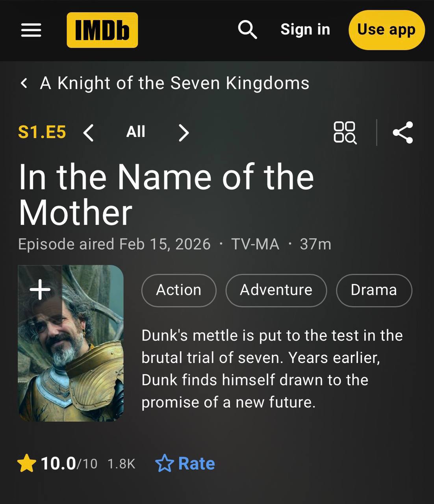Click the blue outline Rate star
The height and width of the screenshot is (504, 434).
(164, 463)
